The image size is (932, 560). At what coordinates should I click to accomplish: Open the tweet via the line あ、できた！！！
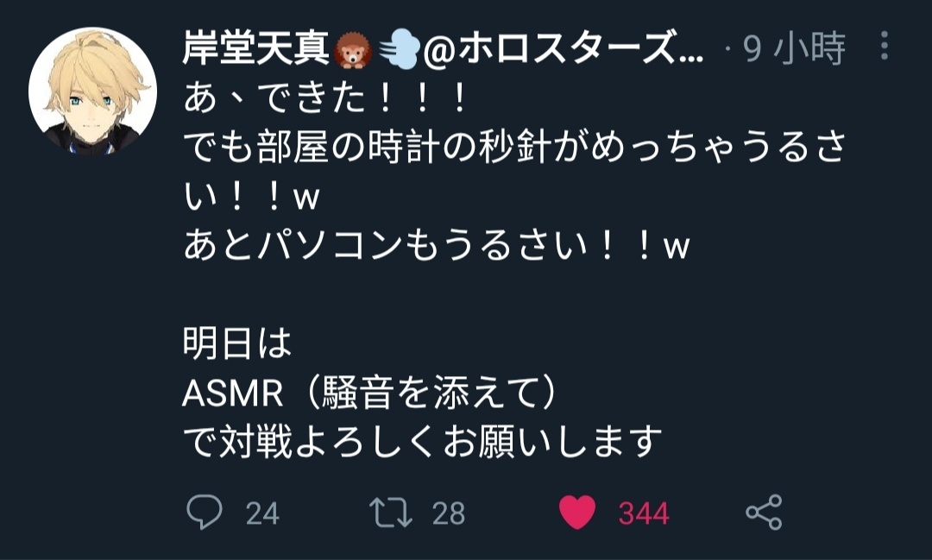pyautogui.click(x=325, y=98)
